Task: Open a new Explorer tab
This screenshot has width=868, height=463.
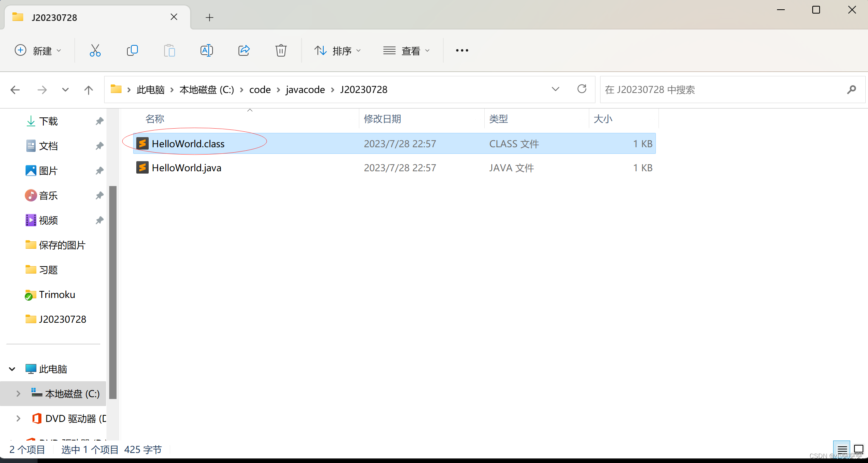Action: click(x=209, y=17)
